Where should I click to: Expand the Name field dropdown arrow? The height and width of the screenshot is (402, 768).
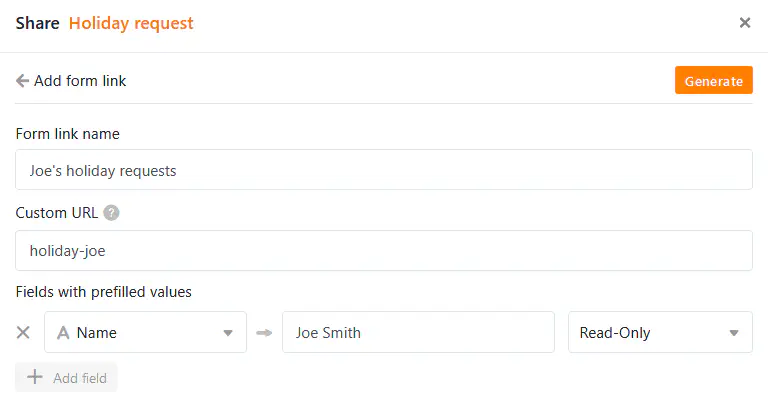pos(228,333)
